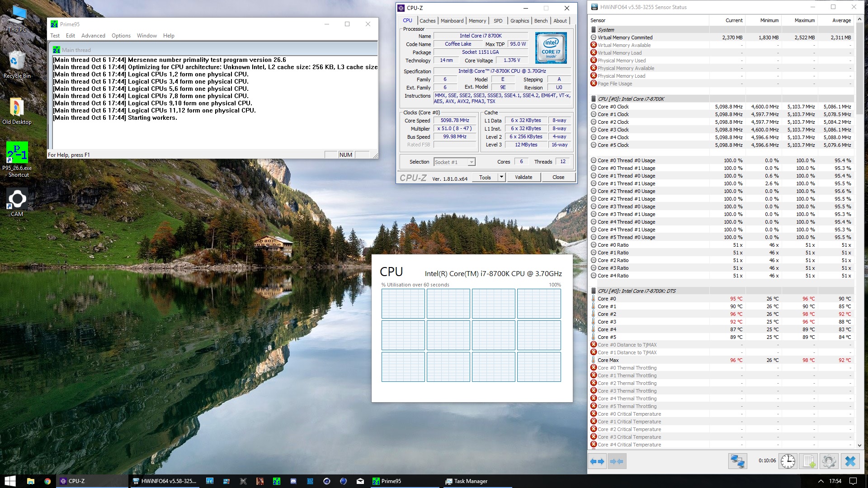The height and width of the screenshot is (488, 868).
Task: Select CAM desktop icon
Action: tap(17, 202)
